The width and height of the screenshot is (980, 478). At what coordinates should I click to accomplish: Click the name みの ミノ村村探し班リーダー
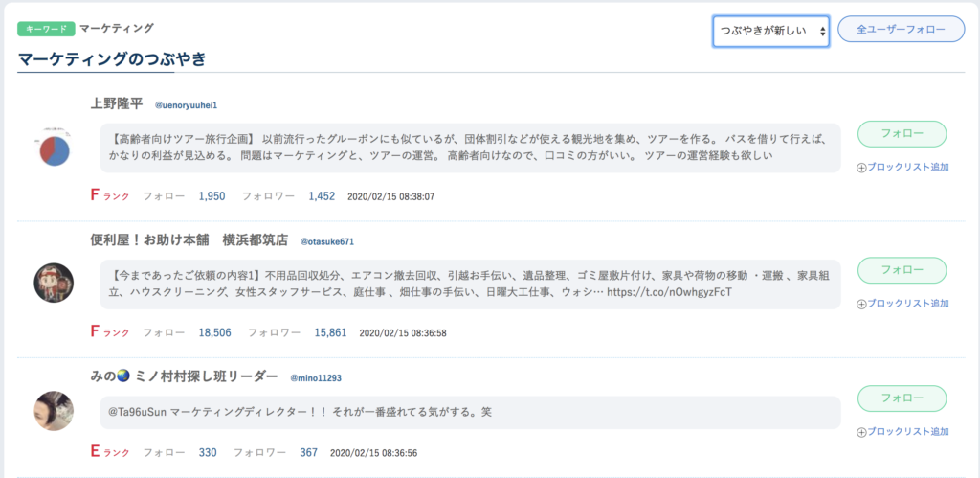[185, 376]
